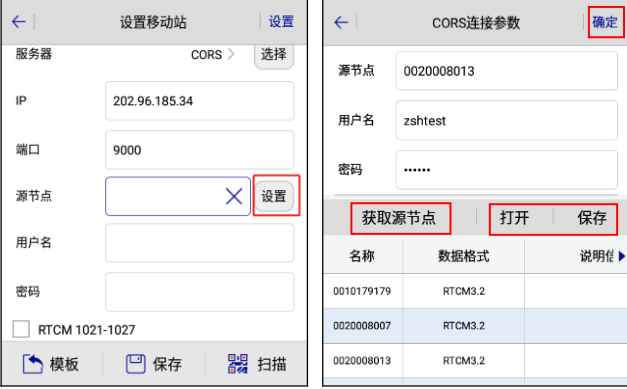Select the 服务器 label
627x389 pixels.
click(34, 54)
